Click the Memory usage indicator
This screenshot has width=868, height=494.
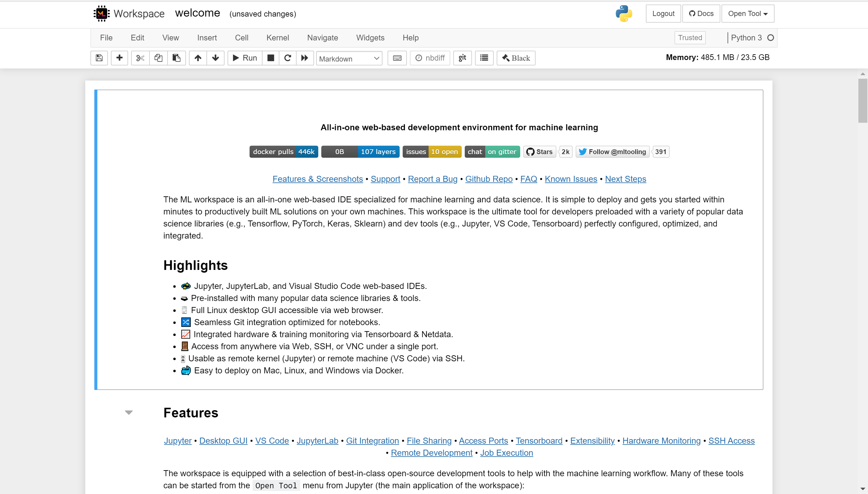click(718, 57)
